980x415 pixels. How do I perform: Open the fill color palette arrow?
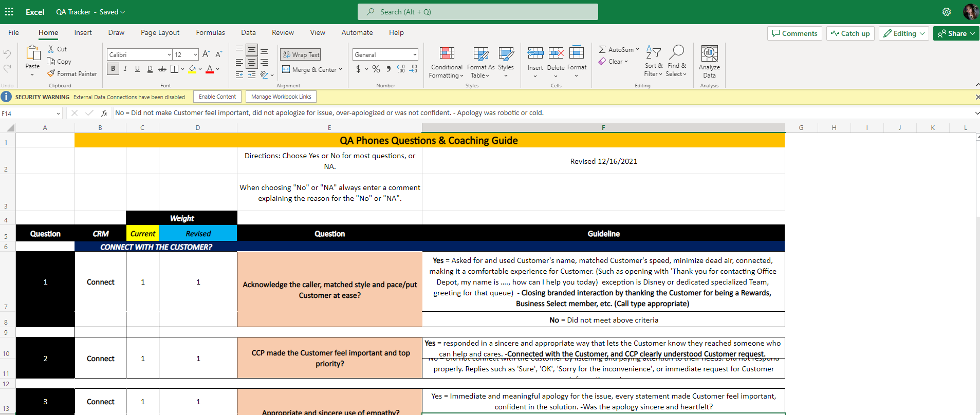(200, 69)
